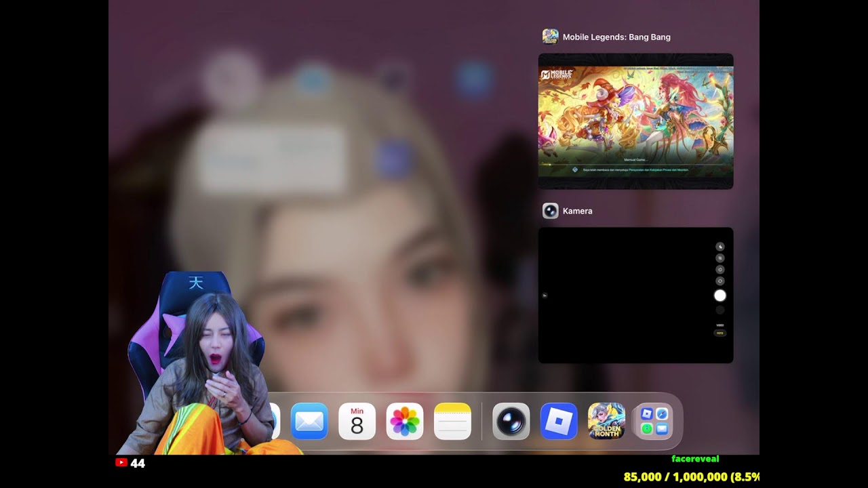Click the "Kamera" title text

pyautogui.click(x=578, y=211)
